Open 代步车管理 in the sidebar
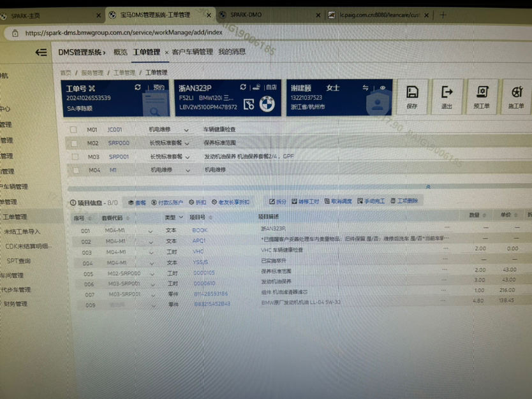 pyautogui.click(x=15, y=290)
